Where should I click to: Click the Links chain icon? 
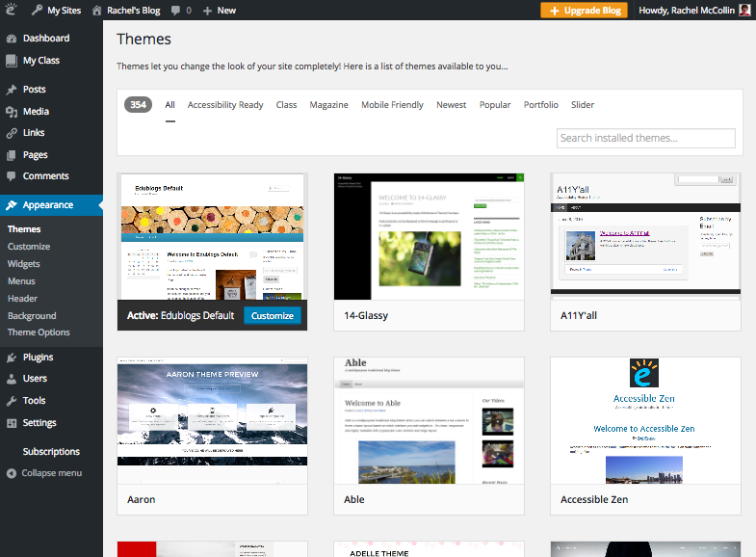coord(12,133)
